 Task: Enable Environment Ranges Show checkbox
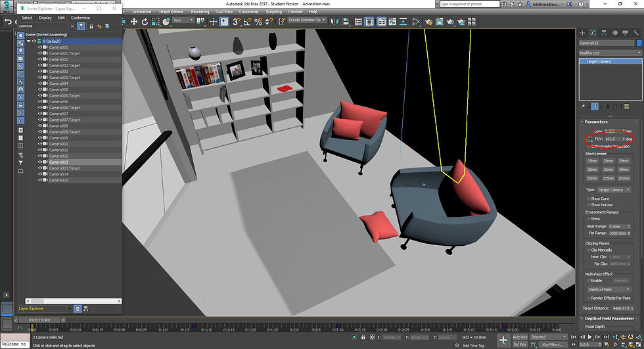(589, 219)
